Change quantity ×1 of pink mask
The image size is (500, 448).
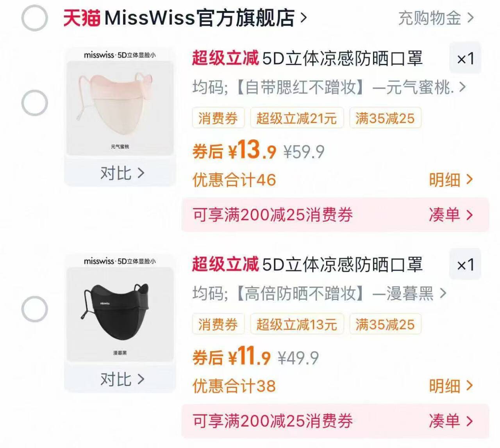(465, 59)
